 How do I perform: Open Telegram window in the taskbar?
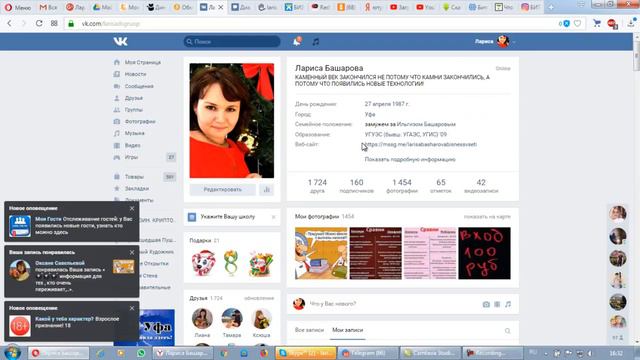[369, 353]
